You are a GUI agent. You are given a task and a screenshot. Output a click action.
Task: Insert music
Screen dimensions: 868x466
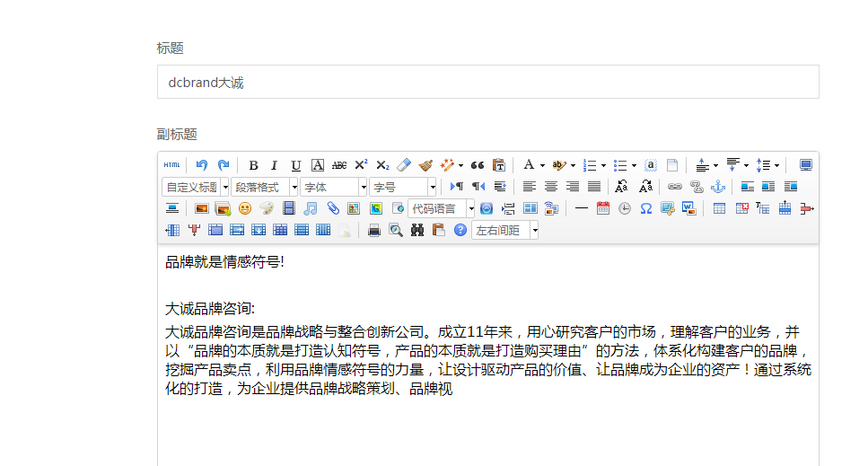(x=311, y=208)
